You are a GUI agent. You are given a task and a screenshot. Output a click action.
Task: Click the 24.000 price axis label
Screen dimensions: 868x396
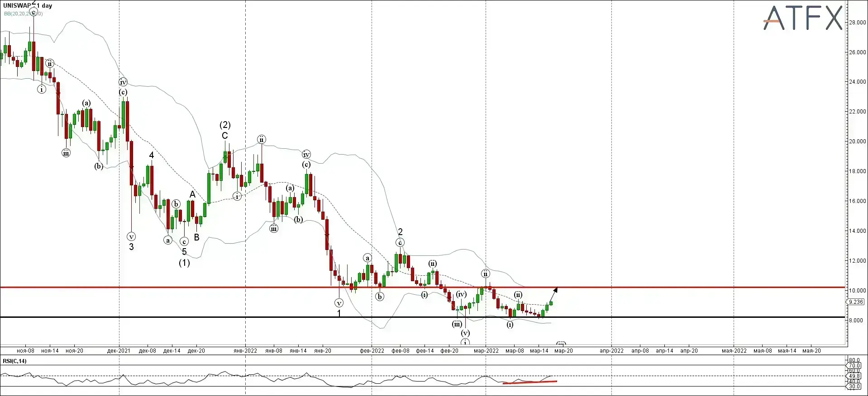[x=857, y=82]
